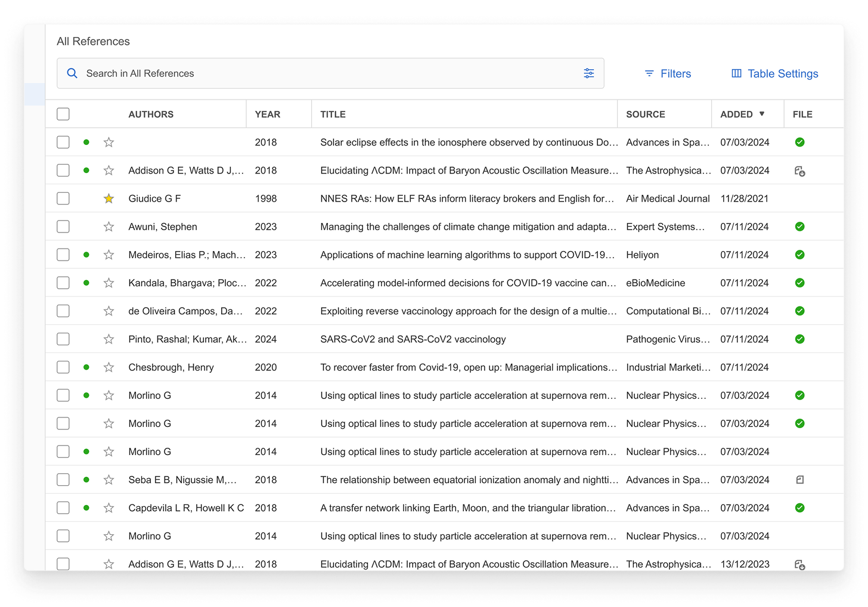This screenshot has width=868, height=607.
Task: Open Table Settings
Action: click(x=775, y=73)
